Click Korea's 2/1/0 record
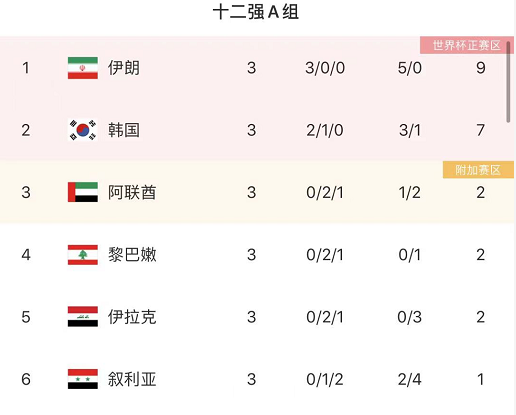 tap(325, 130)
